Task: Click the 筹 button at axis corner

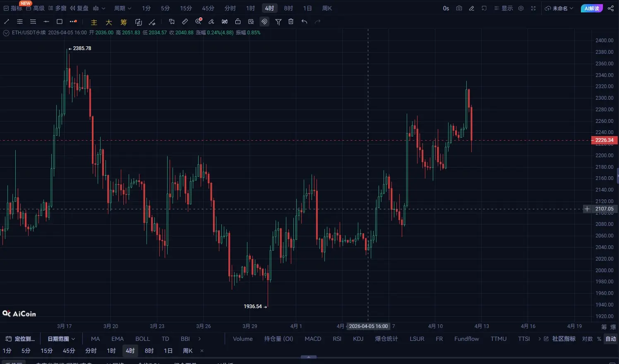Action: (604, 327)
